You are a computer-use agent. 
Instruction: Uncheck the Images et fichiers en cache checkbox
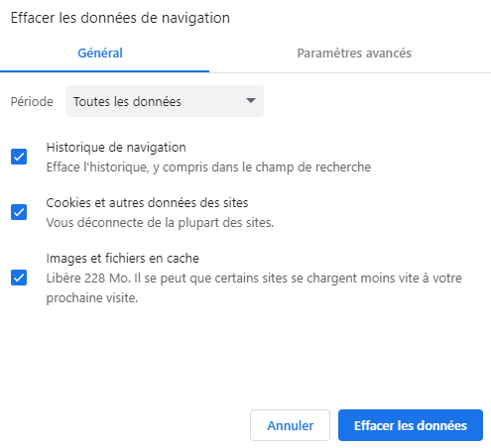tap(19, 278)
